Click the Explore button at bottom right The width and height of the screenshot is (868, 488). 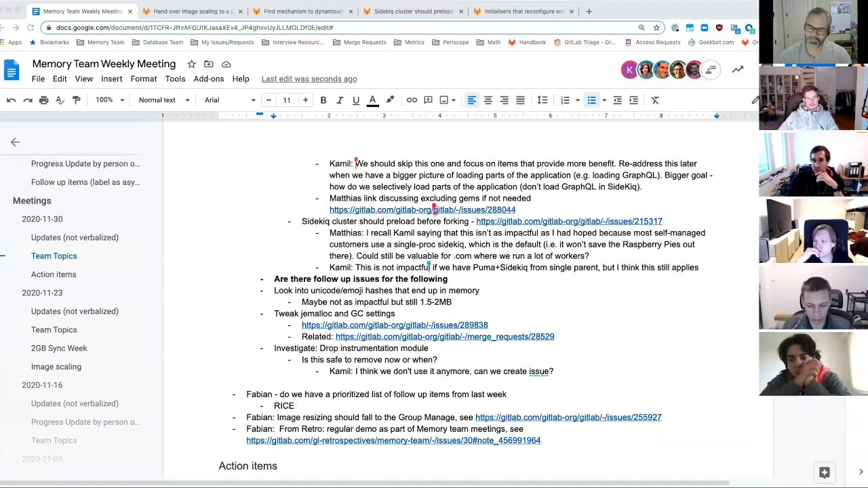pyautogui.click(x=825, y=472)
